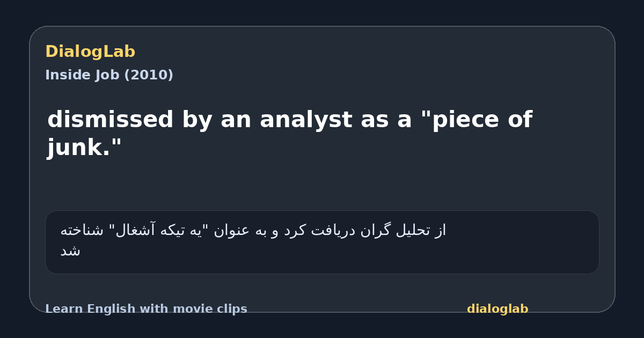Click the Persian translation box
This screenshot has width=644, height=338.
(322, 242)
